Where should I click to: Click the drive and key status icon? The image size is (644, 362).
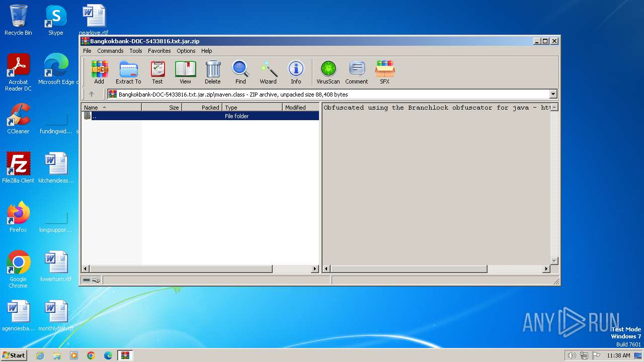click(x=92, y=280)
